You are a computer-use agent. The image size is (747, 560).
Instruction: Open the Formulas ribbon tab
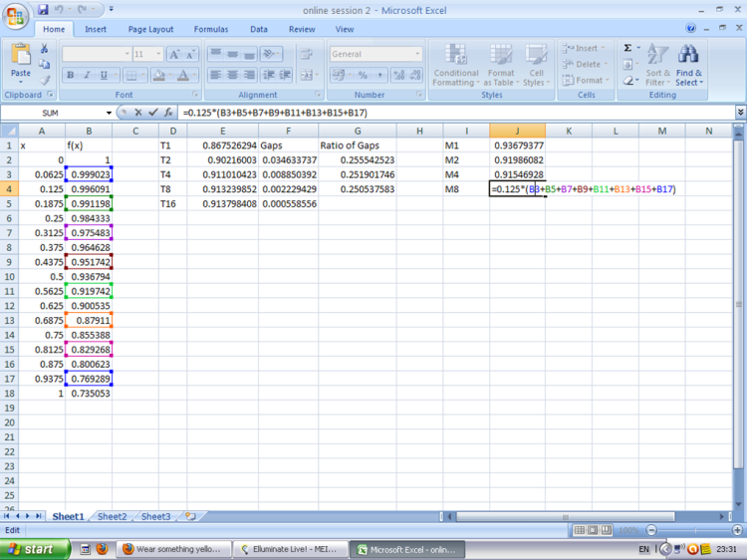pos(211,29)
